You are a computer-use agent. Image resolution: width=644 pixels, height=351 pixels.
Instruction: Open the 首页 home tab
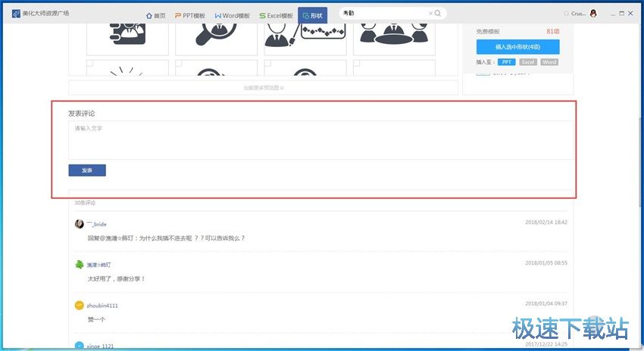pos(155,16)
